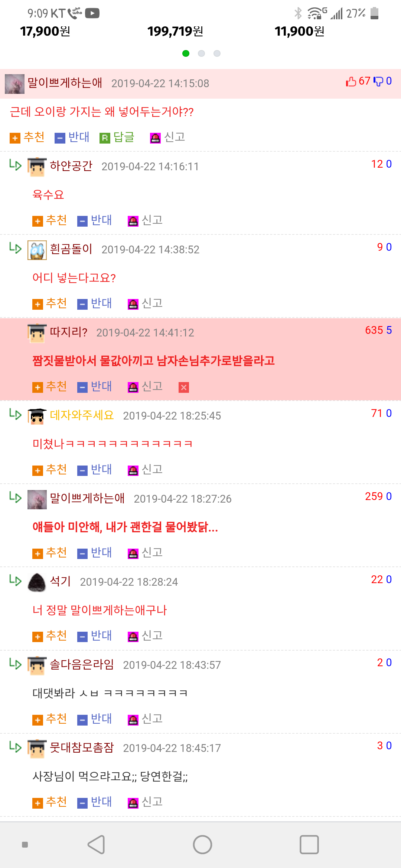The height and width of the screenshot is (868, 401).
Task: Tap the thumbs-down icon on the top comment
Action: pyautogui.click(x=378, y=81)
